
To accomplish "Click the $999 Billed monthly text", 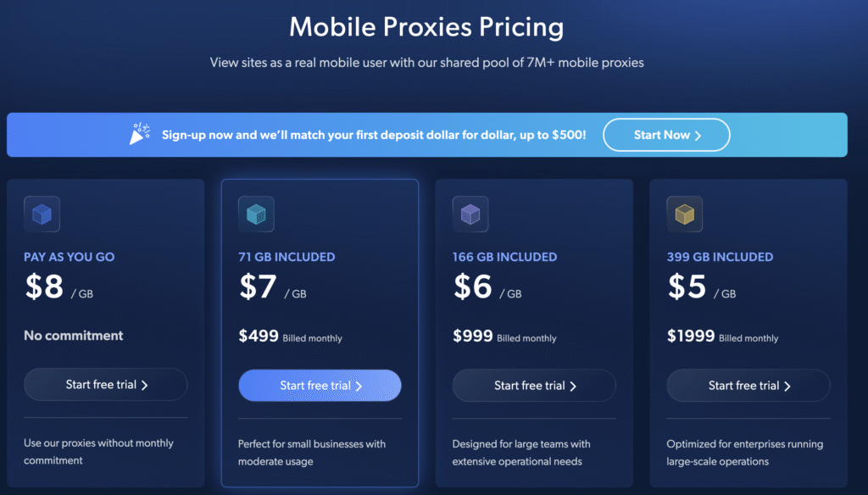I will (x=505, y=336).
